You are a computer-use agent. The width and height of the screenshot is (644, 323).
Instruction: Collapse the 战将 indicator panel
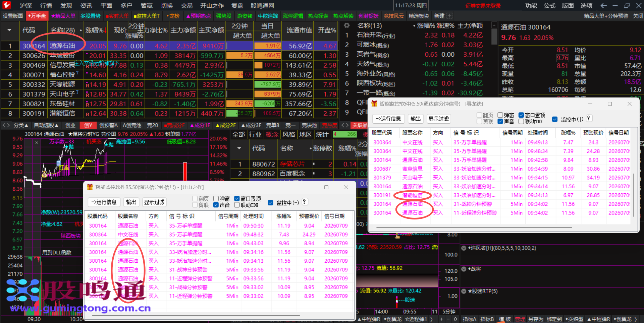point(464,269)
